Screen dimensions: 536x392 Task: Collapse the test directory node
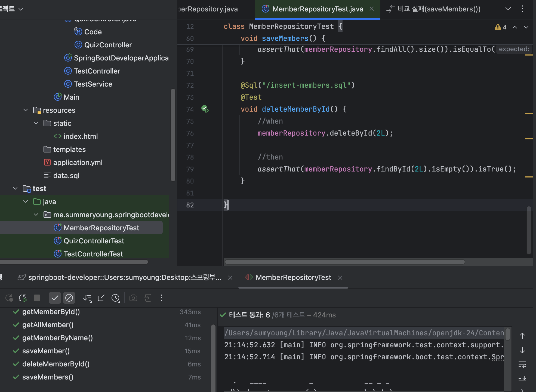coord(15,189)
